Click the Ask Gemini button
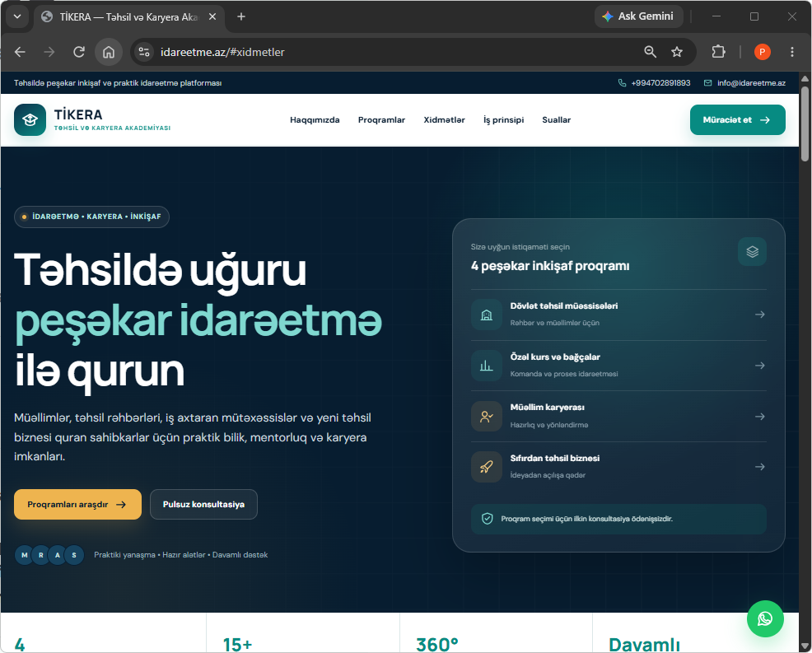 point(638,16)
